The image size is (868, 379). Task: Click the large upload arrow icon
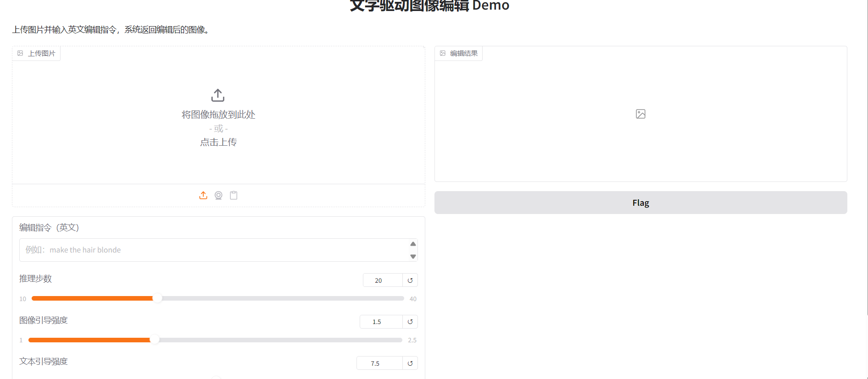218,95
